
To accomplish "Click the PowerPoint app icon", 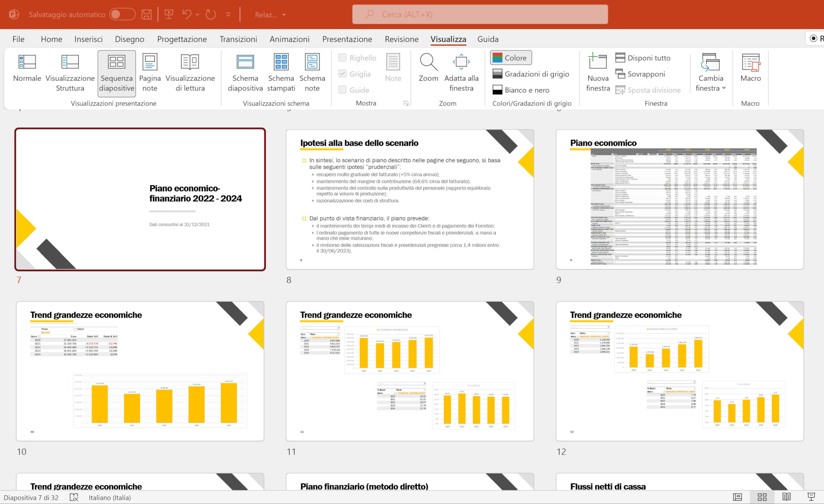I will 14,14.
